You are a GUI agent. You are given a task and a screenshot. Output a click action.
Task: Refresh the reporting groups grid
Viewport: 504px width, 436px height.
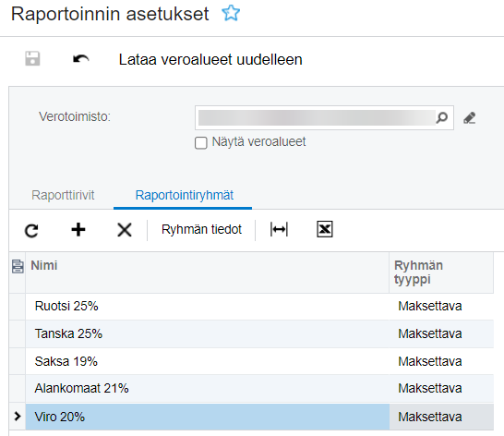pyautogui.click(x=31, y=230)
